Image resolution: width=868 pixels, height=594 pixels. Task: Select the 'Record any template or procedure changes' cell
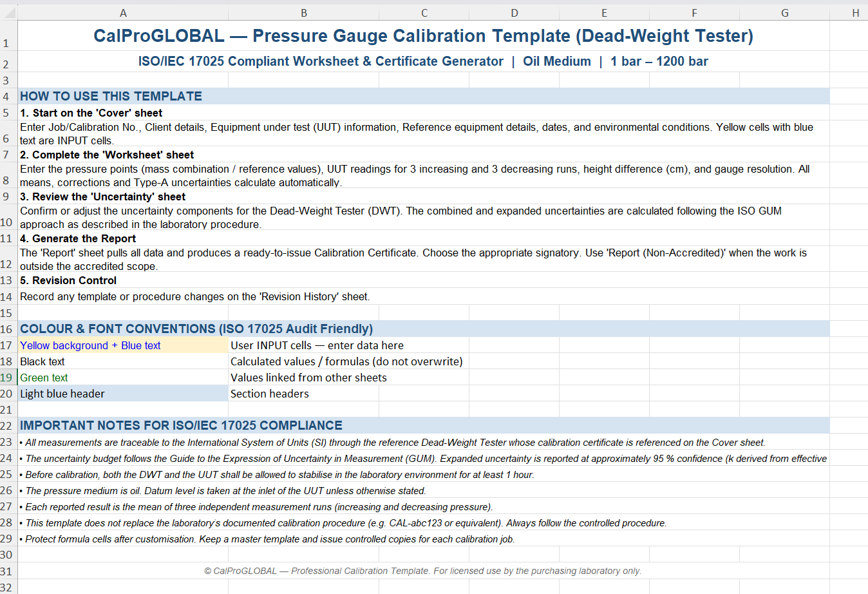424,296
